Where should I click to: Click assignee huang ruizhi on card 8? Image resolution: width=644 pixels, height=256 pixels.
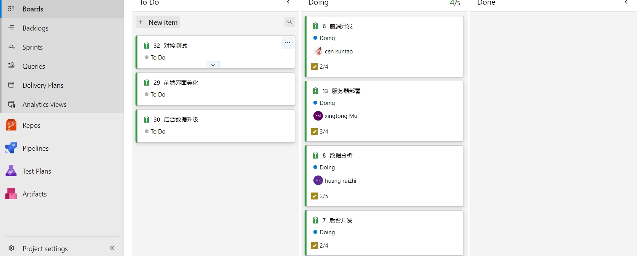pyautogui.click(x=341, y=180)
